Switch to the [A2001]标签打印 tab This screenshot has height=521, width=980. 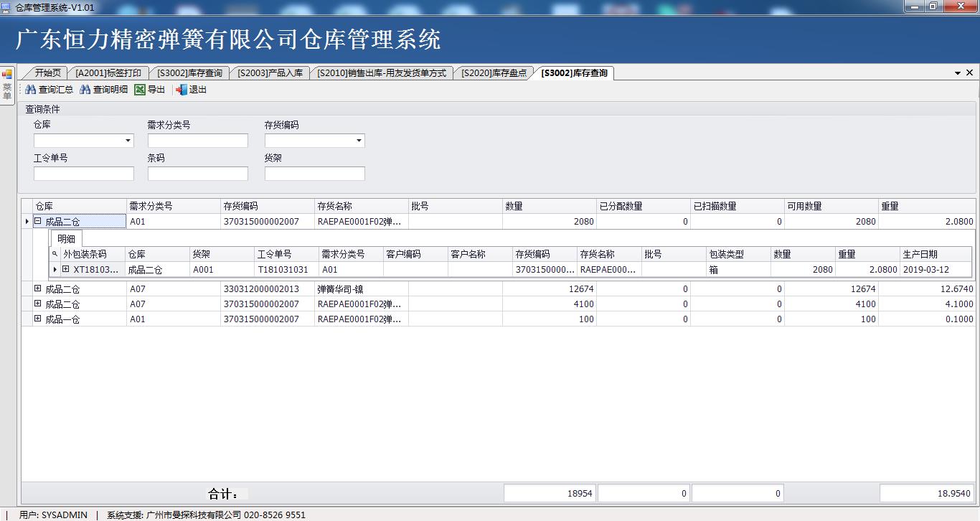point(108,72)
